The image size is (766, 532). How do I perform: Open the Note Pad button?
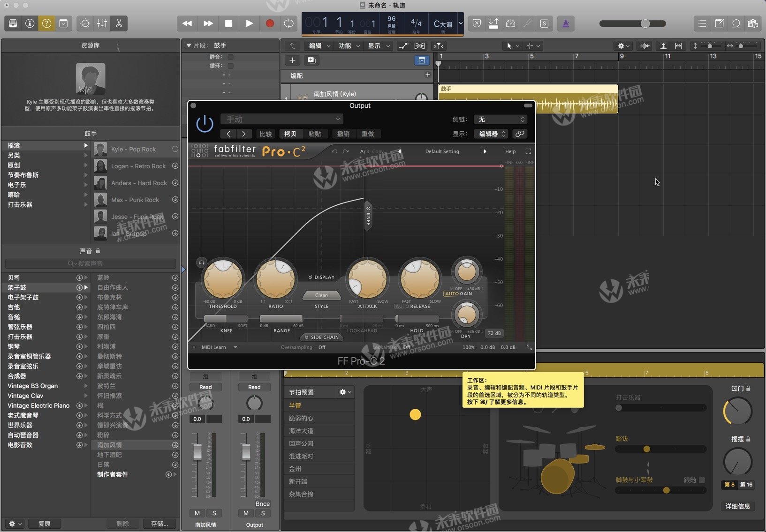pyautogui.click(x=719, y=23)
